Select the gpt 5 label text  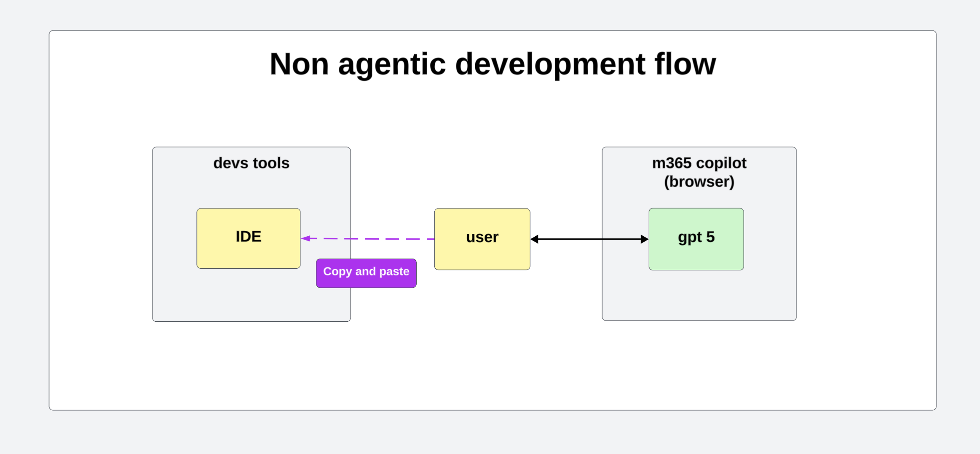pos(696,237)
